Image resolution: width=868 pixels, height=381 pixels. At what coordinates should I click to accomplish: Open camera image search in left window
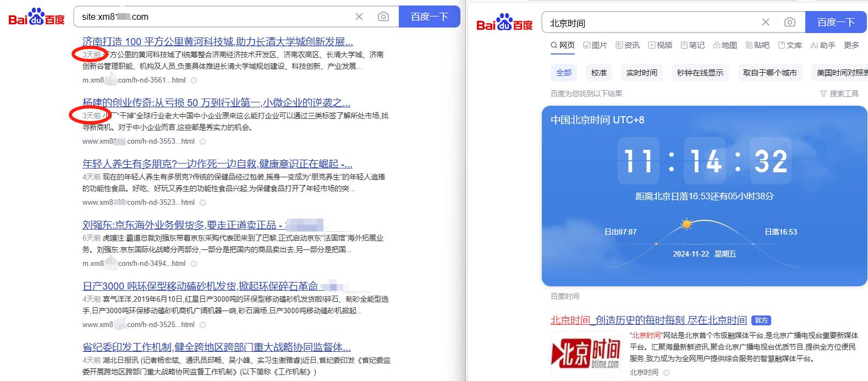[383, 17]
